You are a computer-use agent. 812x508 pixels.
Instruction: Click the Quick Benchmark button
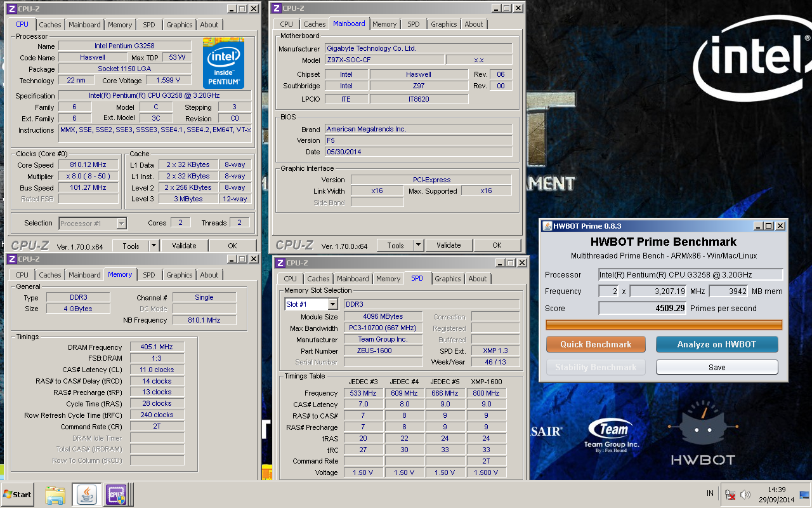(596, 344)
